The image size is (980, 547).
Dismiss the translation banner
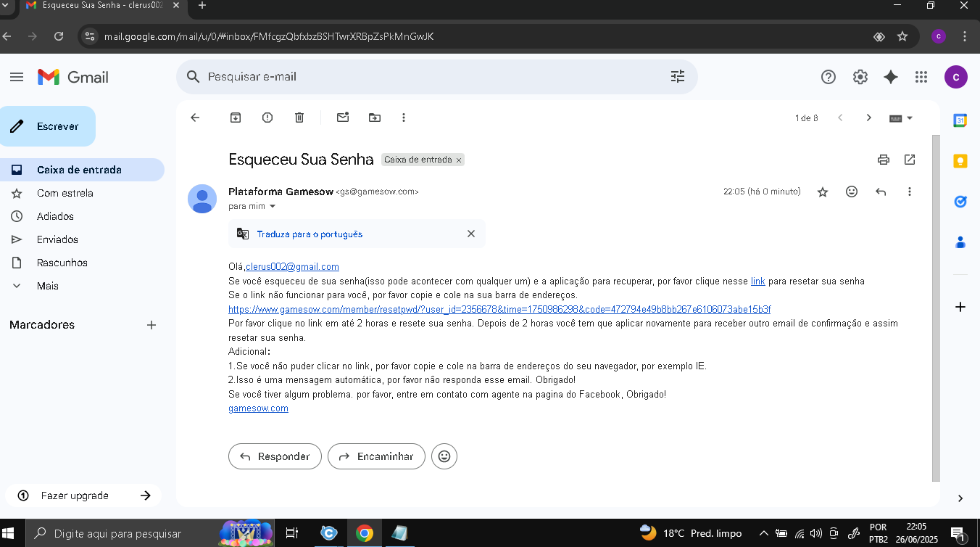click(x=471, y=234)
